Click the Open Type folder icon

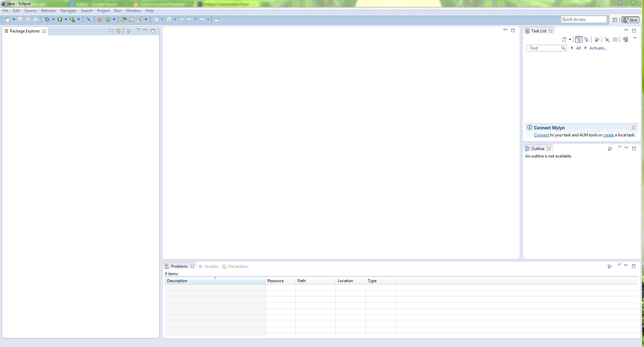click(124, 19)
